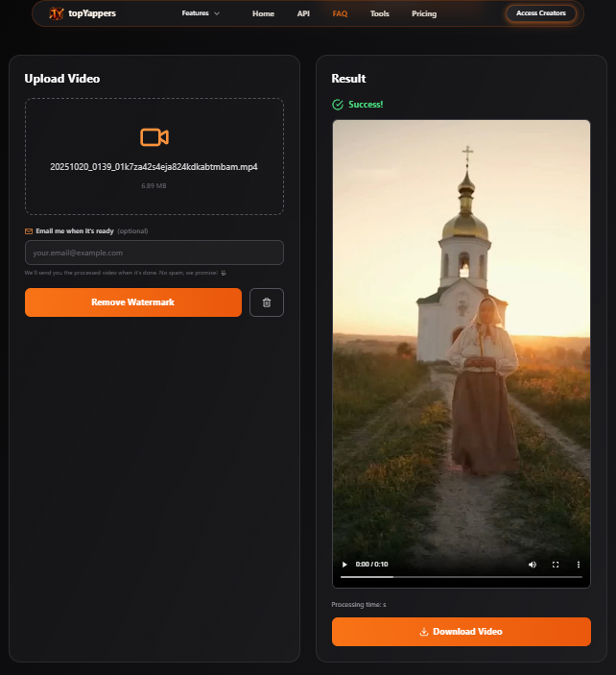
Task: Select the FAQ navigation item
Action: (x=340, y=14)
